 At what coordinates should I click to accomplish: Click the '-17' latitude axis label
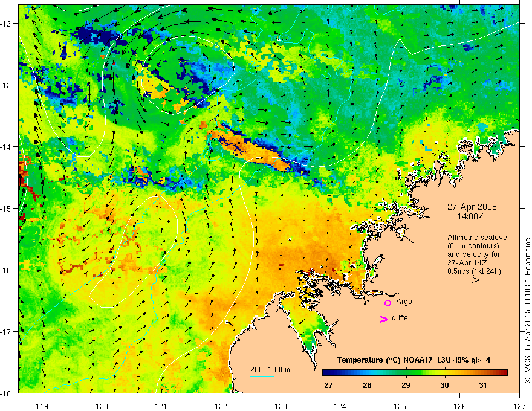(6, 331)
